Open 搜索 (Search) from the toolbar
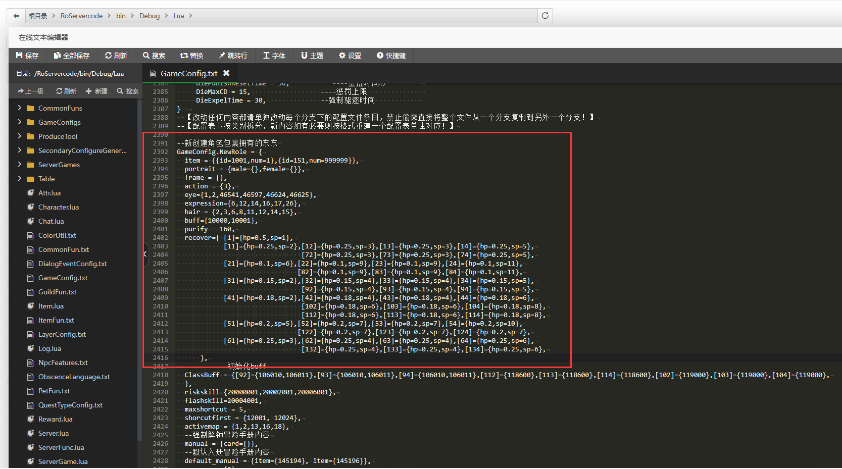842x469 pixels. pos(154,55)
